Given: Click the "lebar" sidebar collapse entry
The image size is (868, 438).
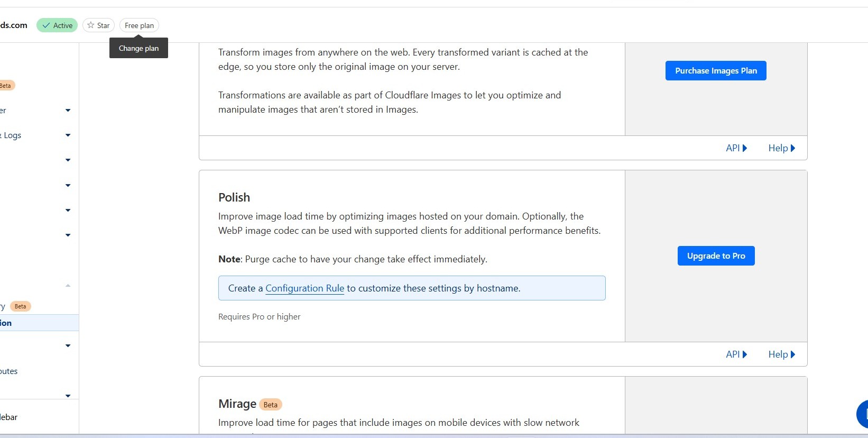Looking at the screenshot, I should 9,417.
